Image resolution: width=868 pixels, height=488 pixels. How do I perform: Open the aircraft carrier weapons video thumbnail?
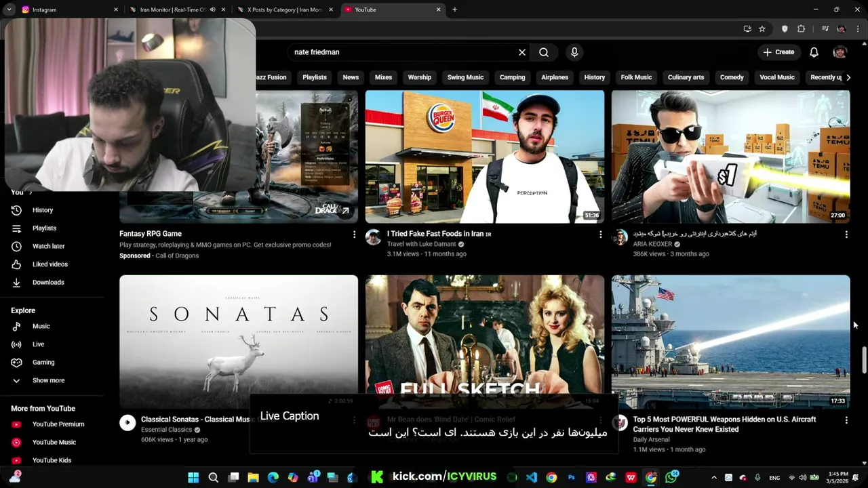(x=730, y=341)
